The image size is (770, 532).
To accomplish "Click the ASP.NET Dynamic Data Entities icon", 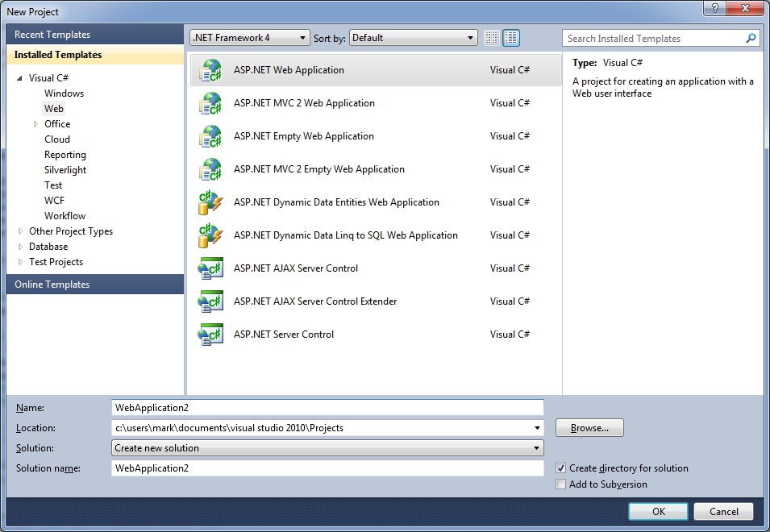I will point(210,202).
